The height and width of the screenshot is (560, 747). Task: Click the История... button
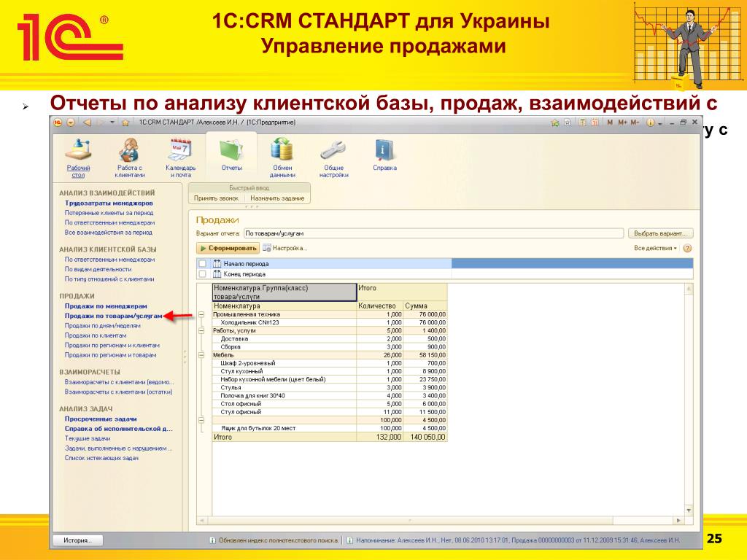[x=77, y=540]
